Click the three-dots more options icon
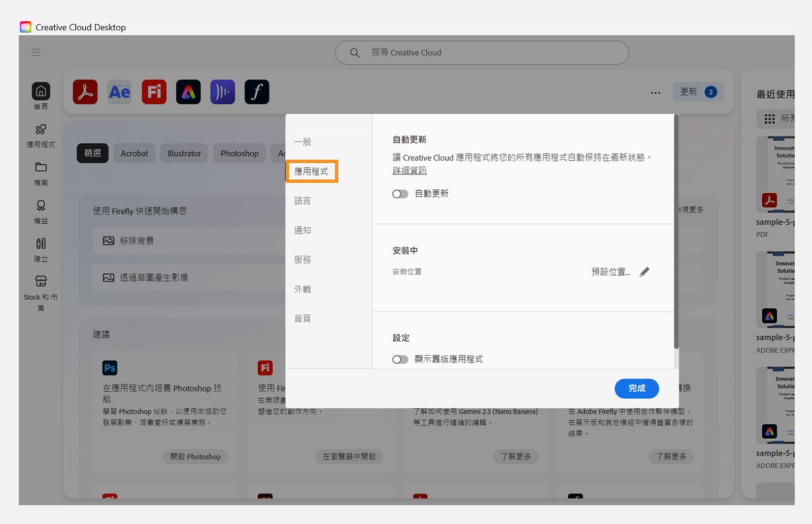The width and height of the screenshot is (812, 524). click(x=656, y=92)
